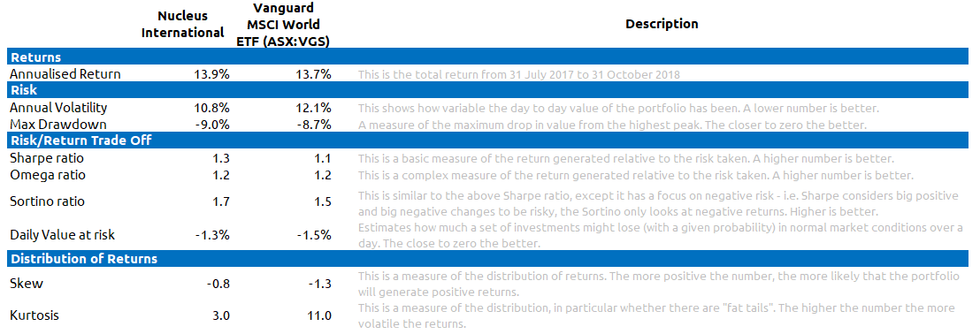
Task: Click the 13.9% Annualised Return value
Action: 212,74
